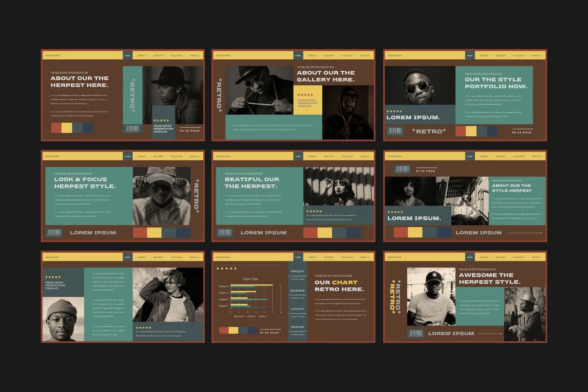Open the photo of the man wearing a beanie
This screenshot has width=588, height=392.
click(x=63, y=319)
